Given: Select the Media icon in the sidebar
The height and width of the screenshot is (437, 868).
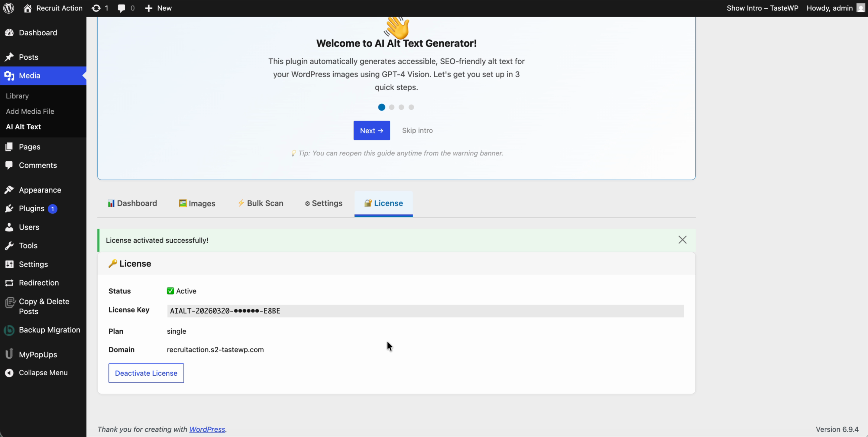Looking at the screenshot, I should click(10, 76).
